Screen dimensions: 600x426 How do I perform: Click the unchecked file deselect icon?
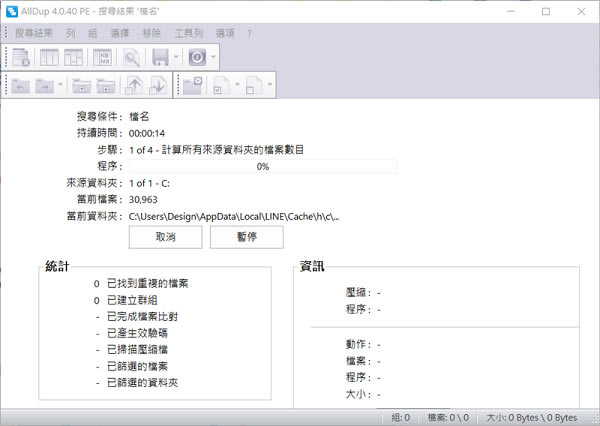[254, 87]
